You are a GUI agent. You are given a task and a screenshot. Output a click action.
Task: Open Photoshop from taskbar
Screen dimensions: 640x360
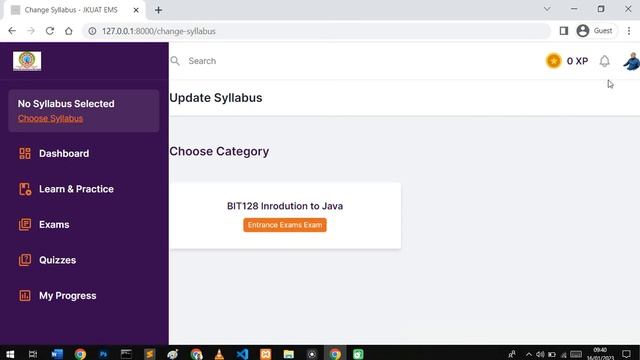pyautogui.click(x=103, y=354)
